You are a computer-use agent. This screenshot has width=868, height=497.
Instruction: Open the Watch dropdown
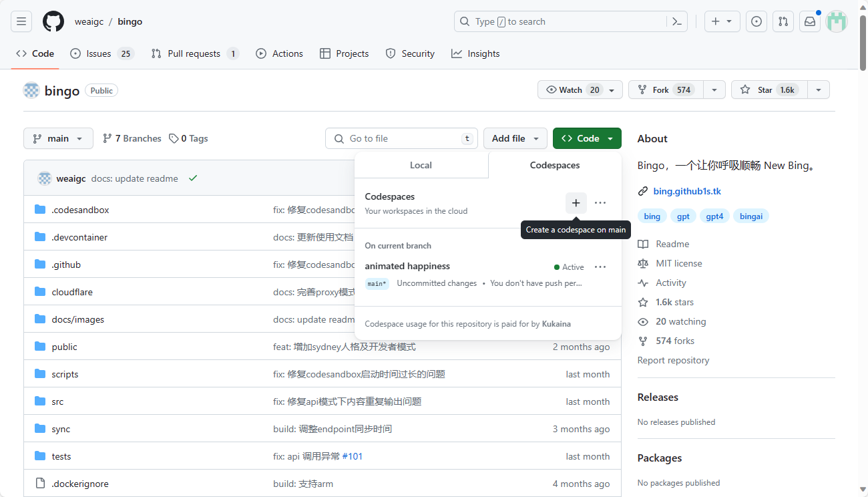pos(580,90)
